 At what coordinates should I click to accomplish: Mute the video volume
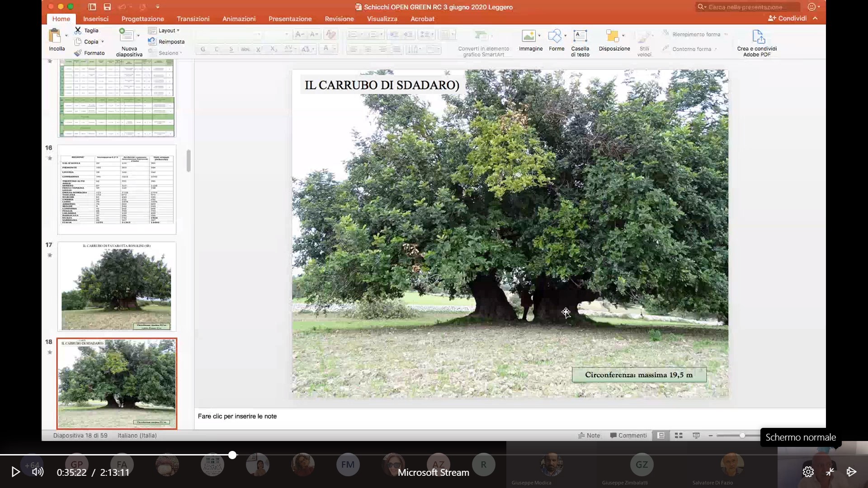[38, 472]
